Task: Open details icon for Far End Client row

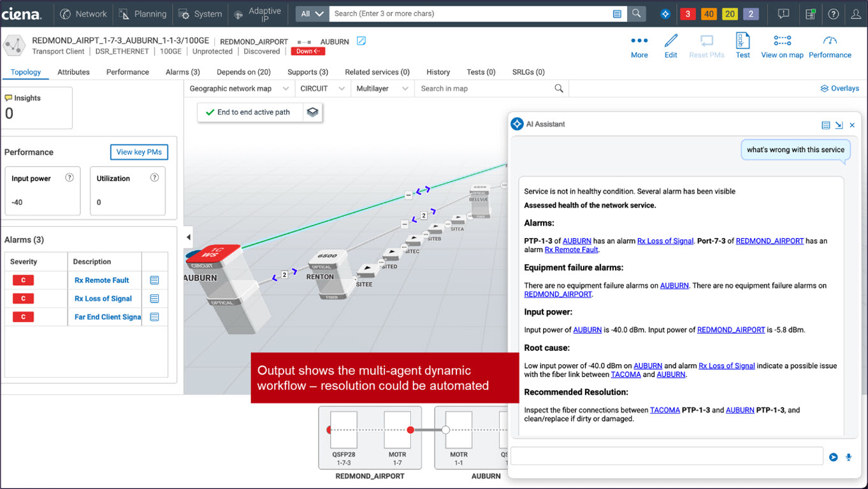Action: [154, 317]
